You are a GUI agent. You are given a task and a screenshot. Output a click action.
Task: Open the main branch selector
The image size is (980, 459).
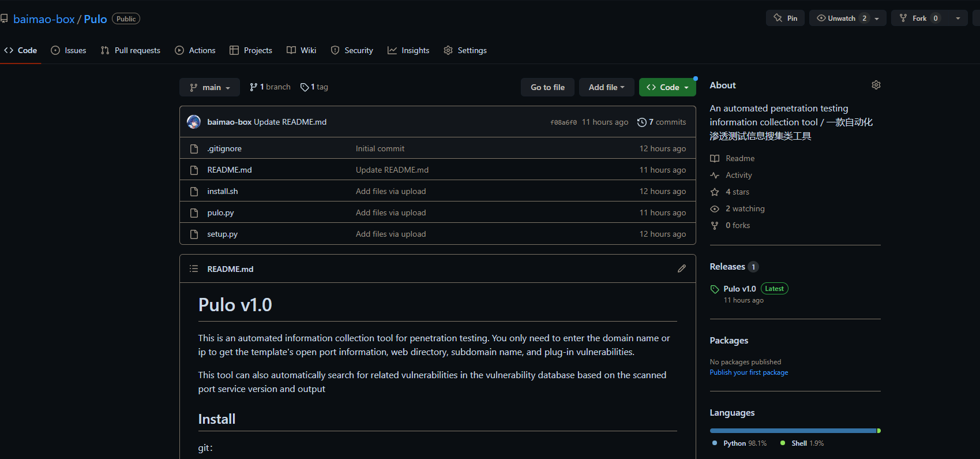click(x=209, y=87)
